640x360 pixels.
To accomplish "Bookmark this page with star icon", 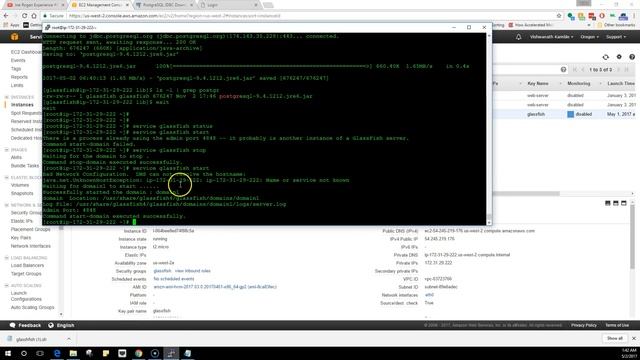I will [x=559, y=16].
